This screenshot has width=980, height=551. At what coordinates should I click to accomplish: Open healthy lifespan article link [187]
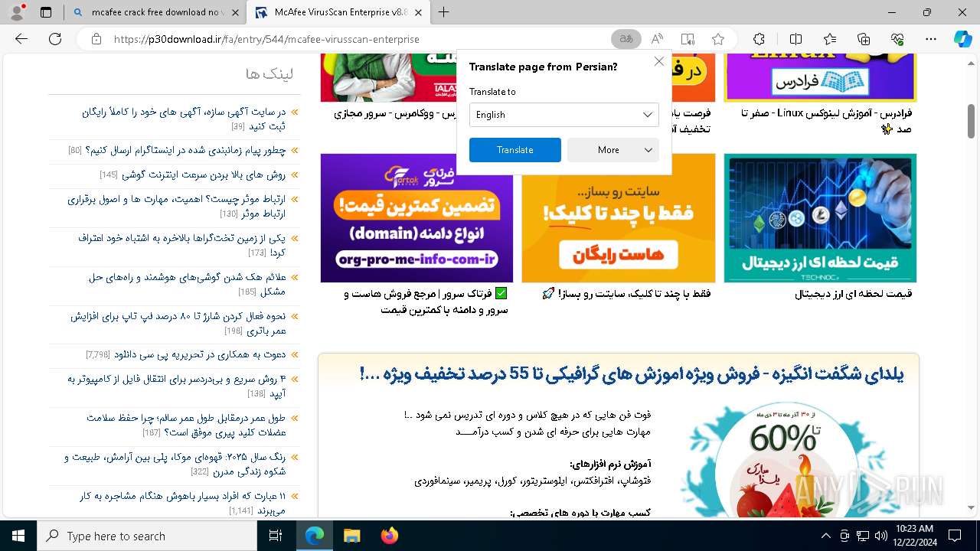click(186, 425)
